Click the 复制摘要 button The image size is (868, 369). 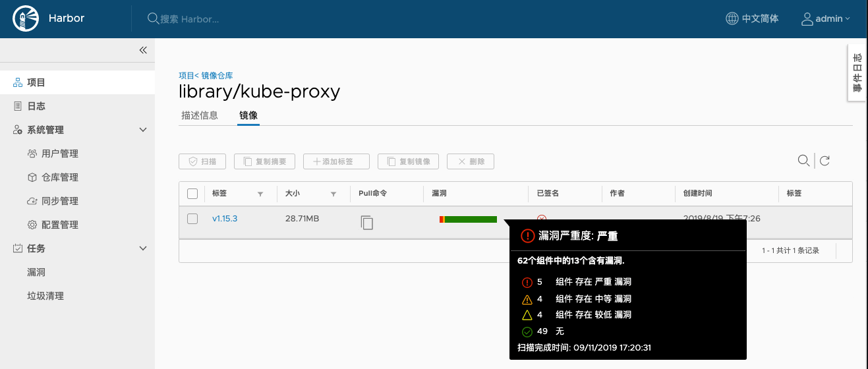click(x=264, y=161)
